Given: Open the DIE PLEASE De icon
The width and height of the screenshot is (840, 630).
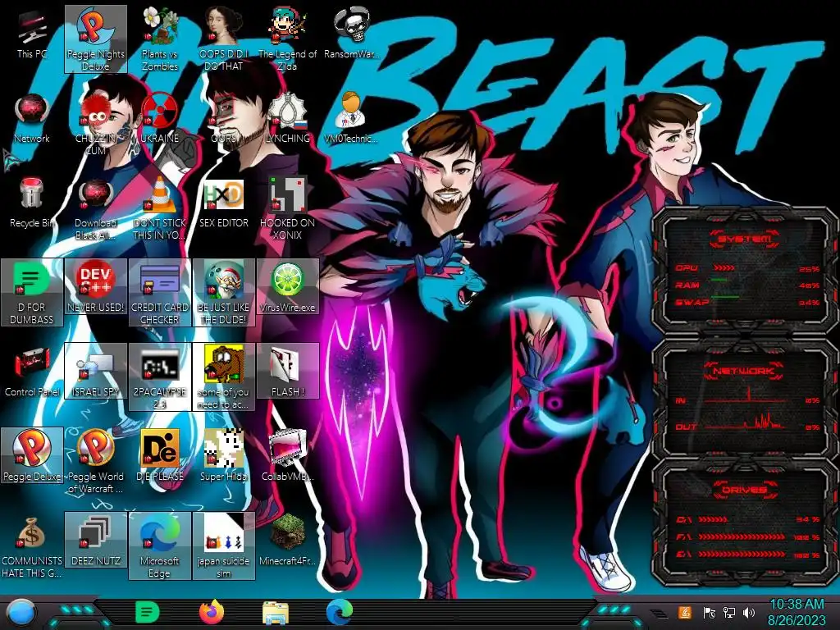Looking at the screenshot, I should [x=160, y=455].
